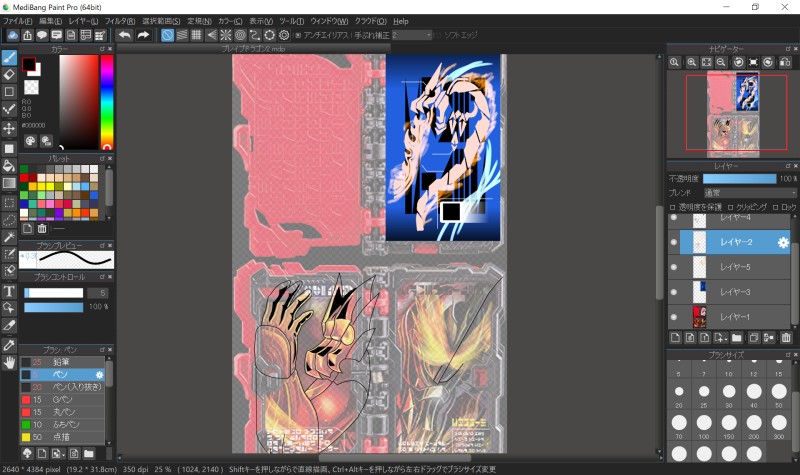Open the 手ぶれ補正 value dropdown
The width and height of the screenshot is (800, 475).
coord(412,35)
